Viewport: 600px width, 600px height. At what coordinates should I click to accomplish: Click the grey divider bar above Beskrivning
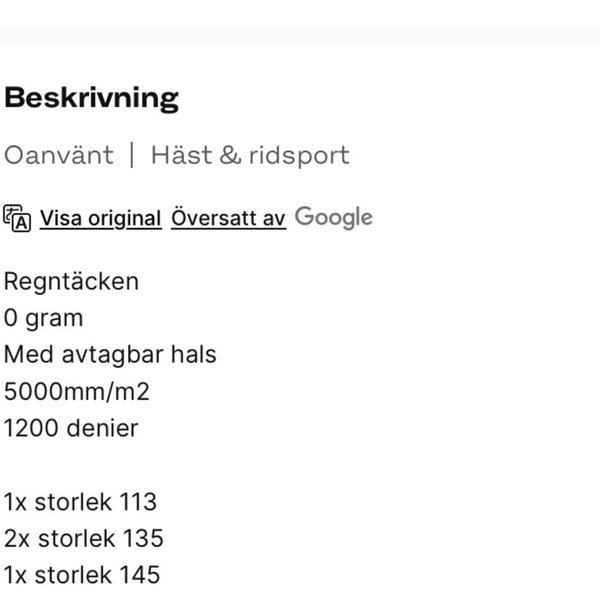click(300, 36)
